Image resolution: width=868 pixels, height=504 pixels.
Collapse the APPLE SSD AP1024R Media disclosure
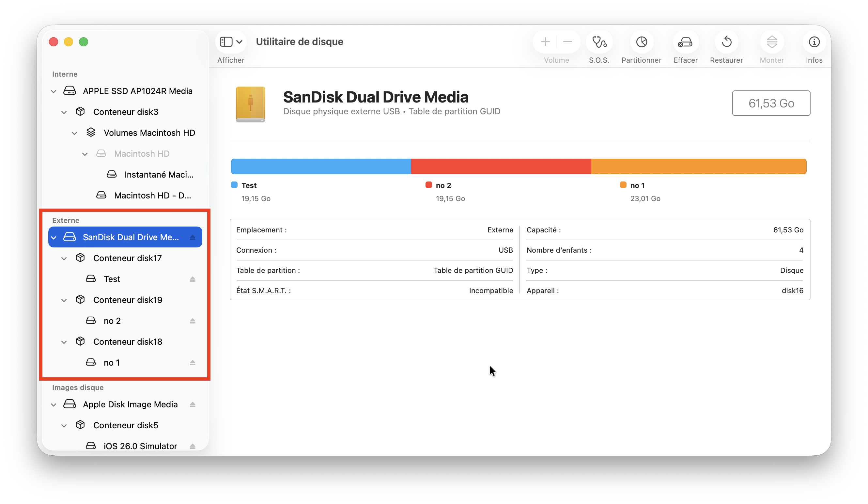pyautogui.click(x=54, y=91)
